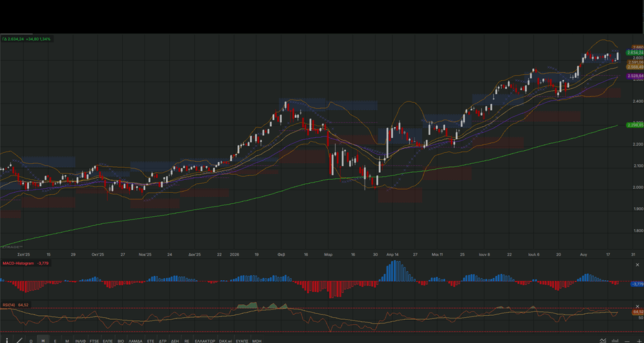Load the ΕΛΛΑΚΤΩΡ symbol
644x343 pixels.
(205, 341)
